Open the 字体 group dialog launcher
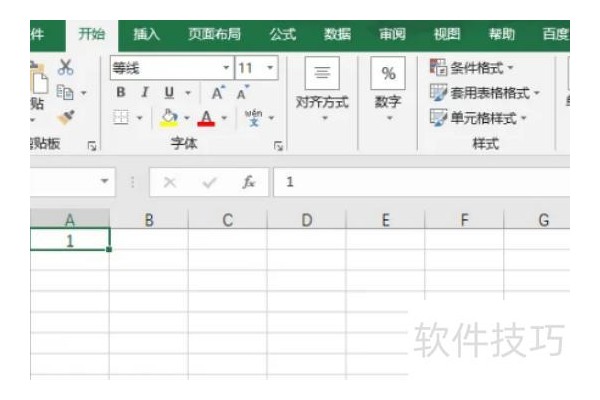The height and width of the screenshot is (400, 600). (x=279, y=145)
